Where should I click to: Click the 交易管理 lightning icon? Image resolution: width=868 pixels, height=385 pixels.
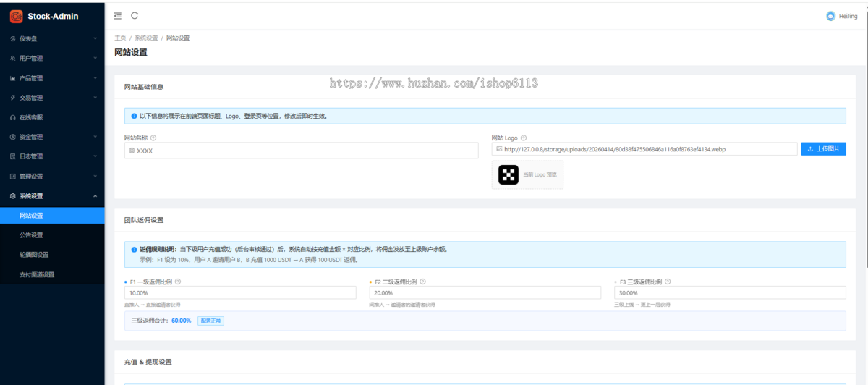click(13, 98)
